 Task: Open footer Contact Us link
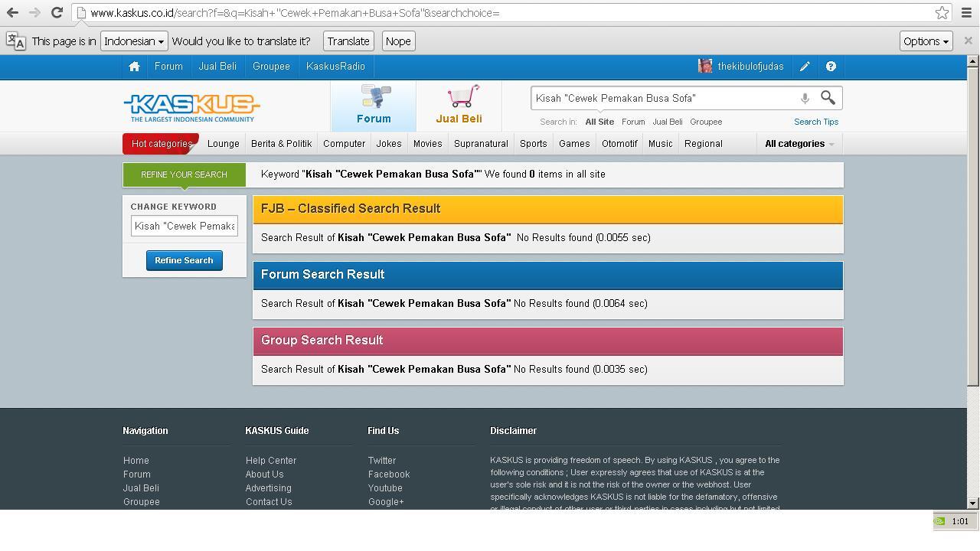tap(269, 502)
